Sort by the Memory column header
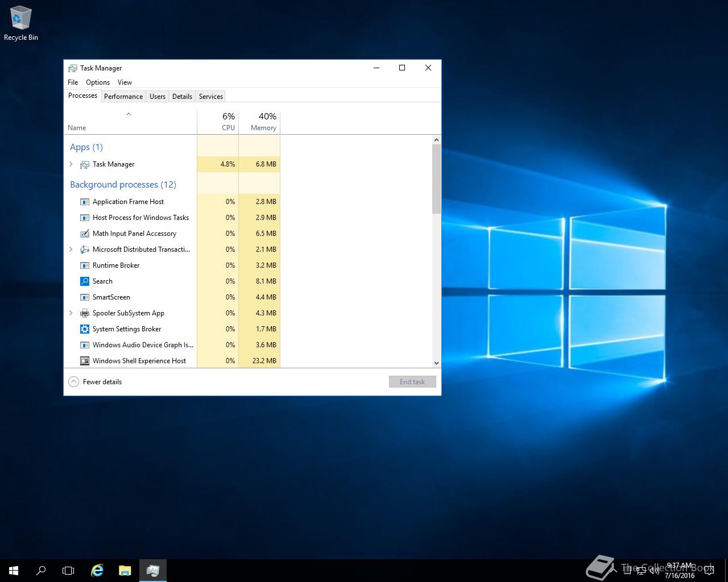Image resolution: width=728 pixels, height=582 pixels. click(x=259, y=122)
